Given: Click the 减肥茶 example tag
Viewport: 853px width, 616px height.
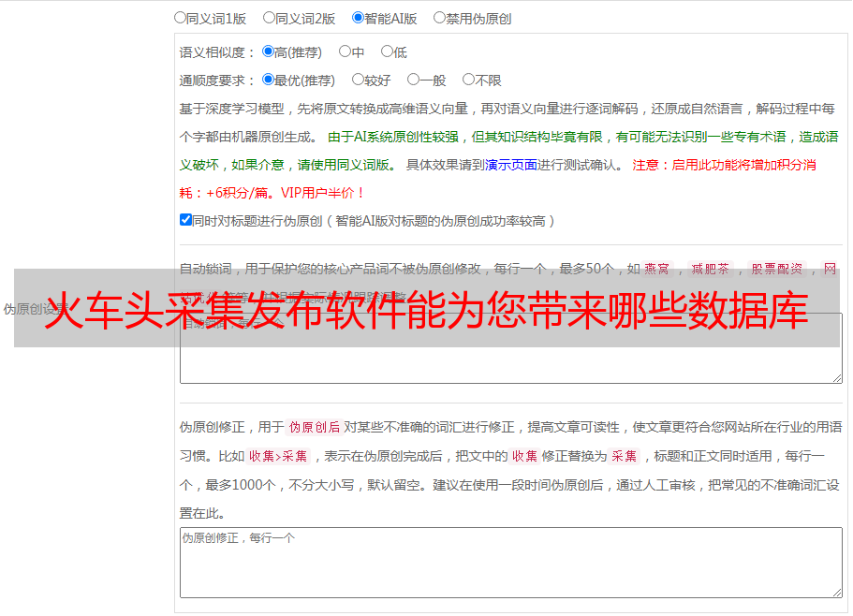Looking at the screenshot, I should [x=710, y=269].
